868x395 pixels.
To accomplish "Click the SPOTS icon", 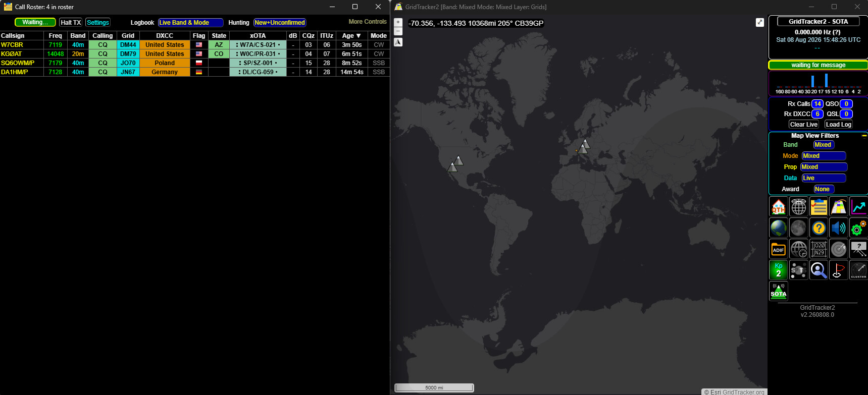I will (799, 270).
